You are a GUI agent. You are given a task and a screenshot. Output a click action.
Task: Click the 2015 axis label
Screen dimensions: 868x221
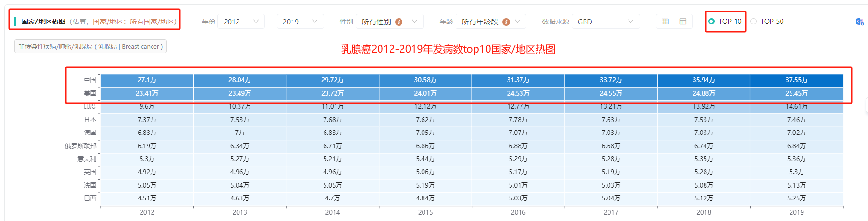[425, 212]
